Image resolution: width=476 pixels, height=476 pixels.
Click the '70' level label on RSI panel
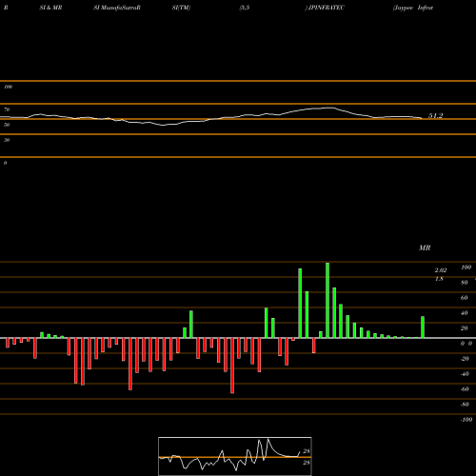(x=7, y=109)
